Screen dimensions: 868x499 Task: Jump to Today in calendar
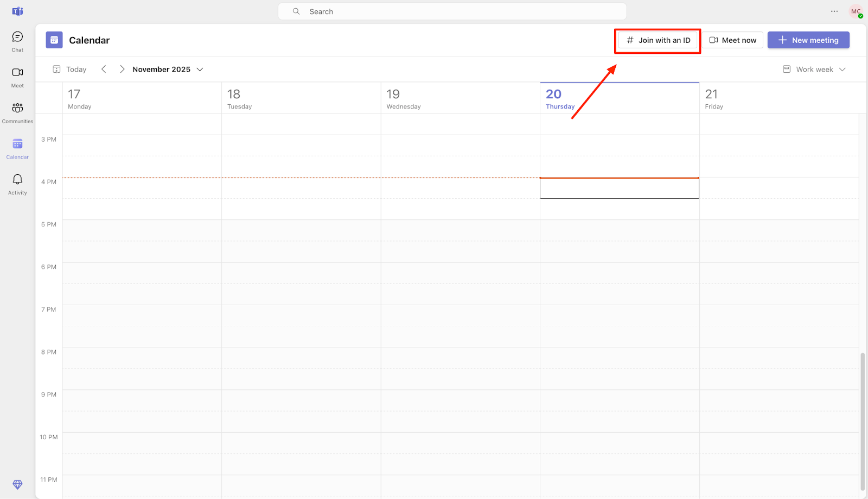[70, 70]
